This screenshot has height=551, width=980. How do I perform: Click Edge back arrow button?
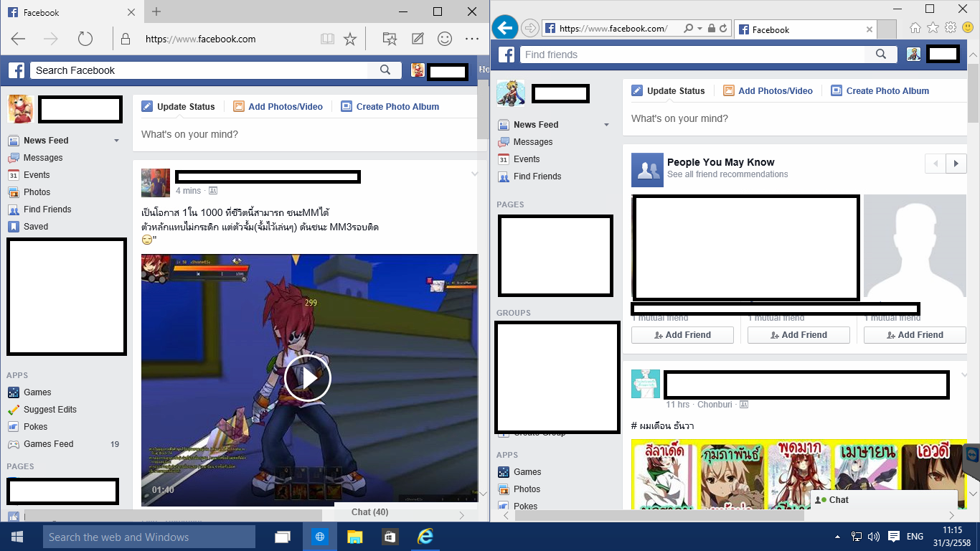(x=18, y=39)
